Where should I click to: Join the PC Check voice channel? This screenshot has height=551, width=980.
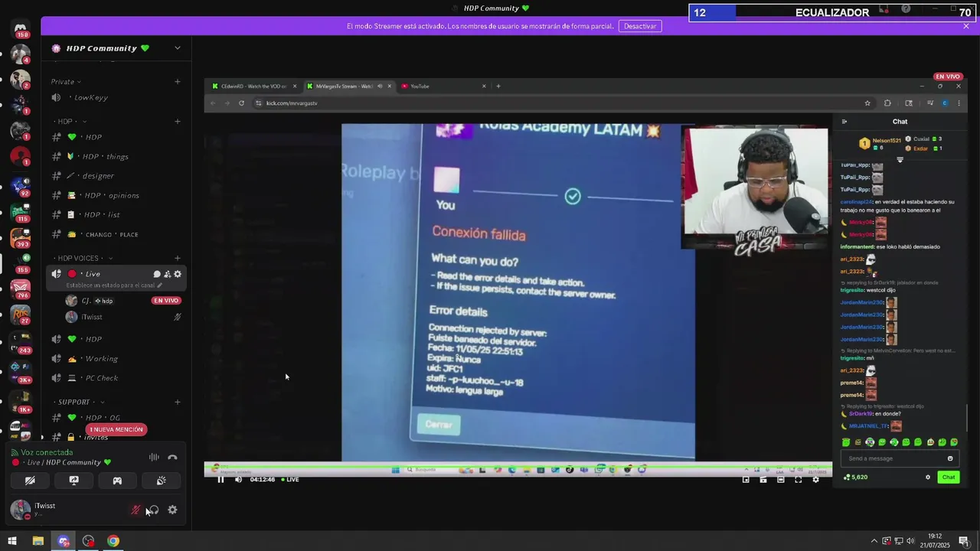(115, 378)
